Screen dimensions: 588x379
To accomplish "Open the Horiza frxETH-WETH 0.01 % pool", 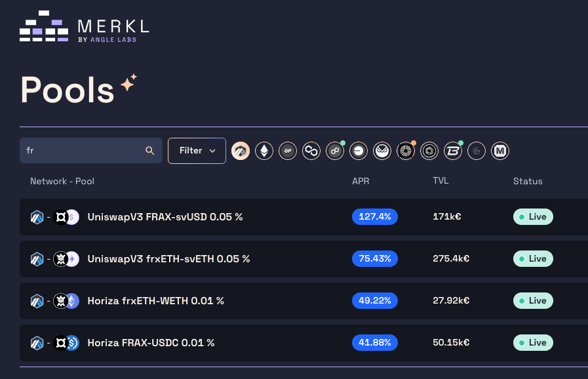I will (155, 301).
